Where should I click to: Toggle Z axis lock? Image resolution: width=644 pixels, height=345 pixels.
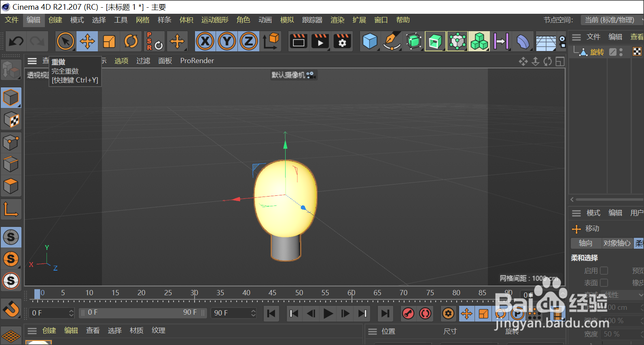coord(249,41)
